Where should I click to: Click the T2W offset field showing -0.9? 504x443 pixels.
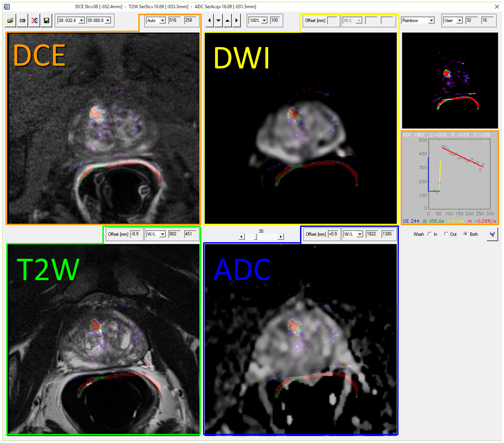135,234
